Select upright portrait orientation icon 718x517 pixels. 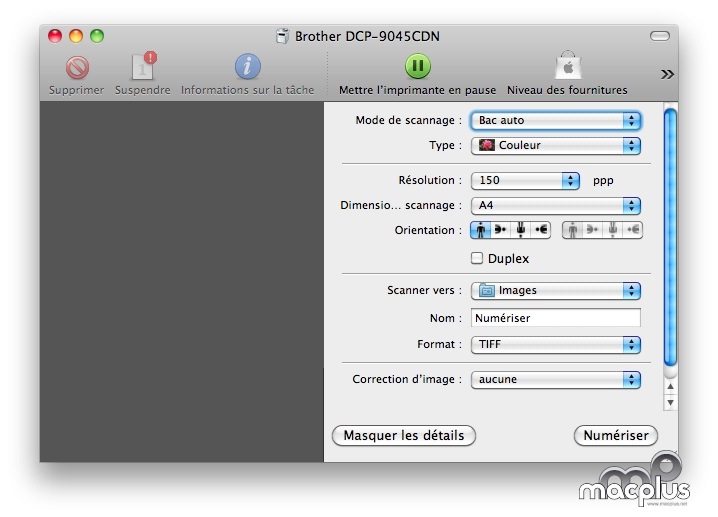click(x=480, y=230)
